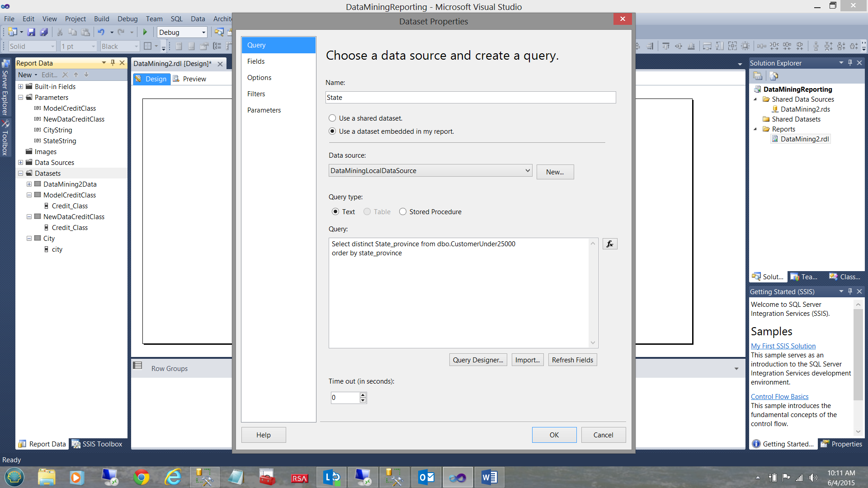
Task: Open the Toolbox side panel
Action: pyautogui.click(x=5, y=138)
